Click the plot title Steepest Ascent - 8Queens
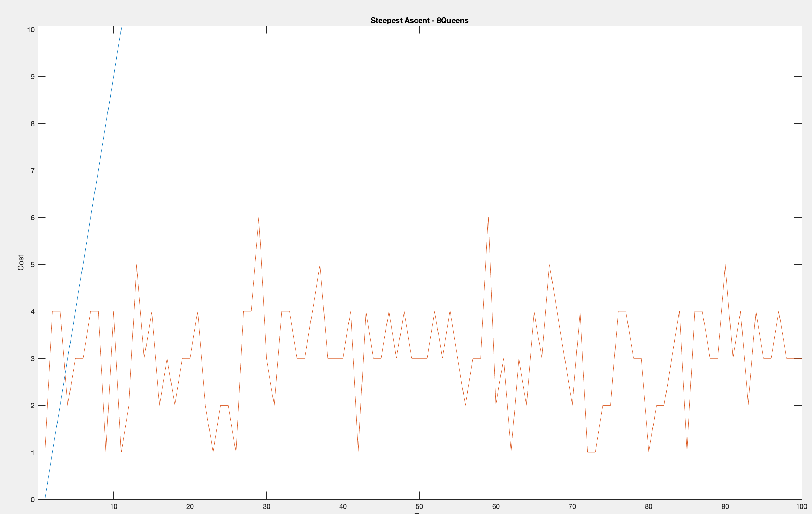 419,21
